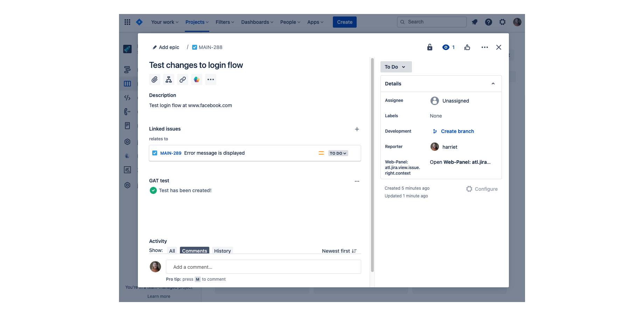Click the Labels None value
The height and width of the screenshot is (315, 644).
[436, 116]
